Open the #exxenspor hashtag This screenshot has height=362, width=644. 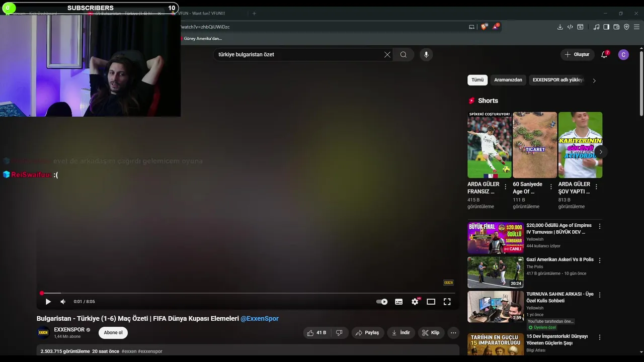(150, 351)
